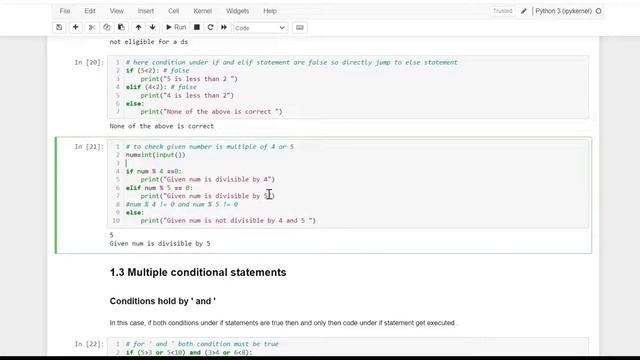Open the File menu
The width and height of the screenshot is (640, 360).
65,11
